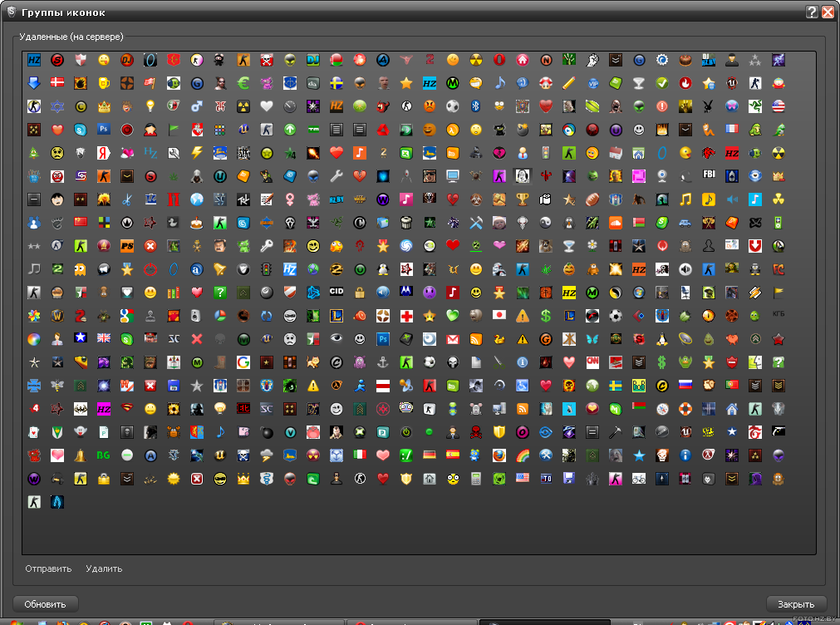Select the rainbow icon
This screenshot has width=840, height=625.
click(523, 455)
